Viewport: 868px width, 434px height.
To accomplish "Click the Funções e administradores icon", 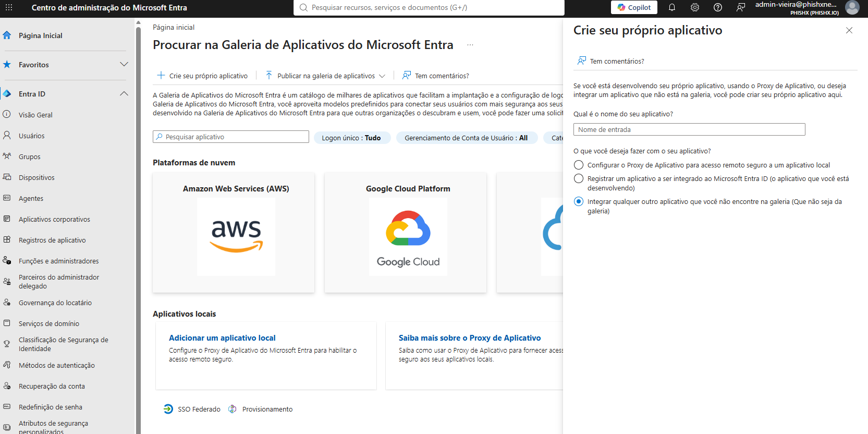I will (x=7, y=260).
